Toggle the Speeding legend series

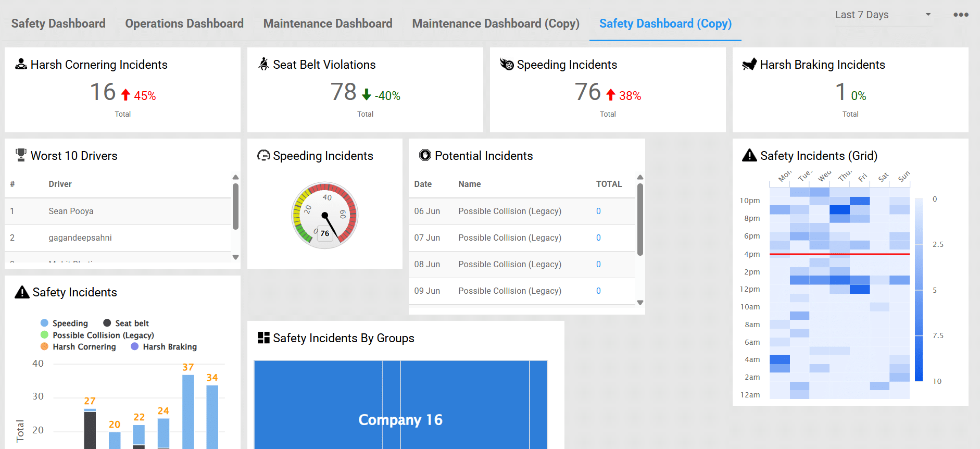65,323
